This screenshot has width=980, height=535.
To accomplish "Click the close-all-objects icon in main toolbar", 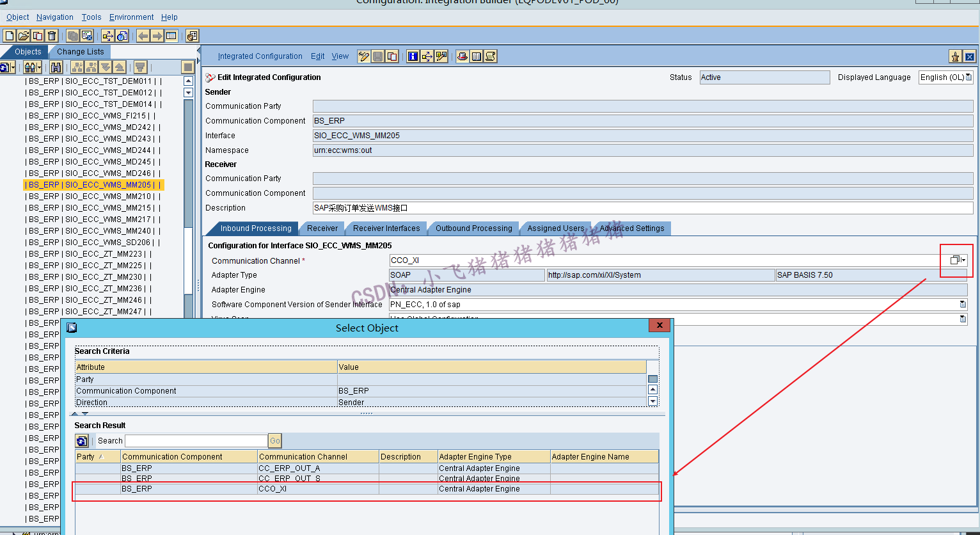I will pyautogui.click(x=87, y=36).
